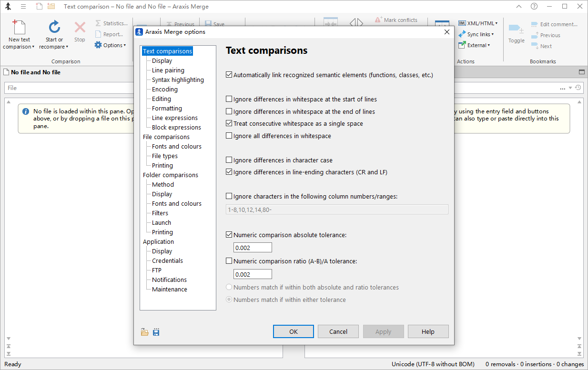Click the Cancel button
588x370 pixels.
(338, 331)
